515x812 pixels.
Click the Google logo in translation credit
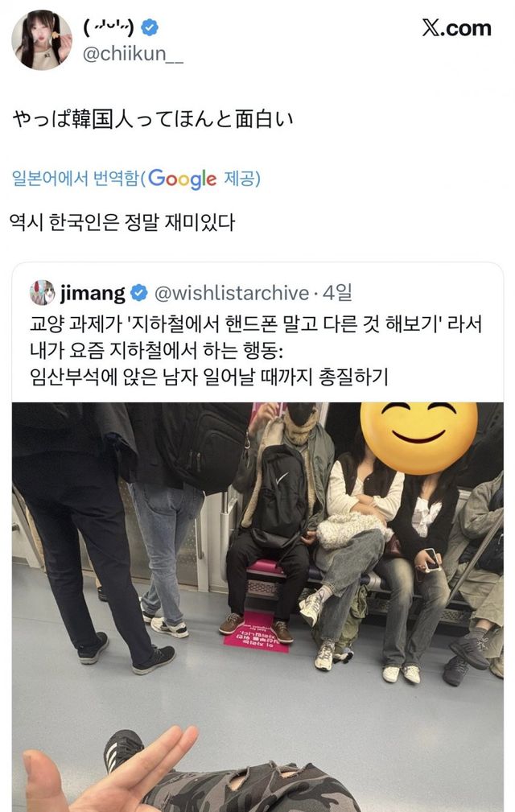[x=182, y=179]
